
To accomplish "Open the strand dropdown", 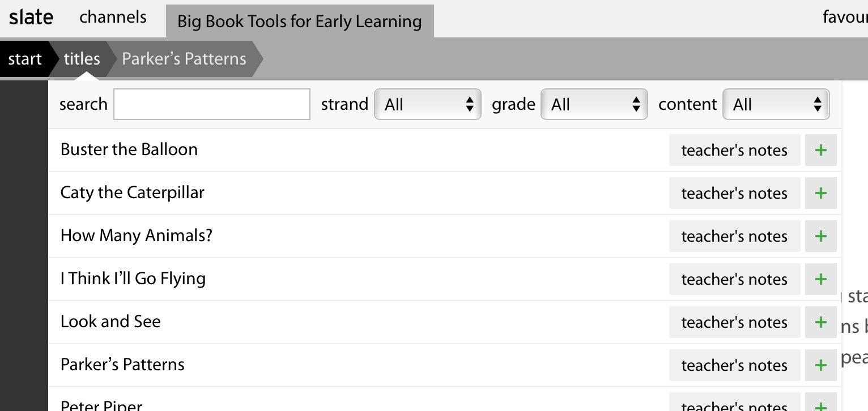I will [428, 104].
